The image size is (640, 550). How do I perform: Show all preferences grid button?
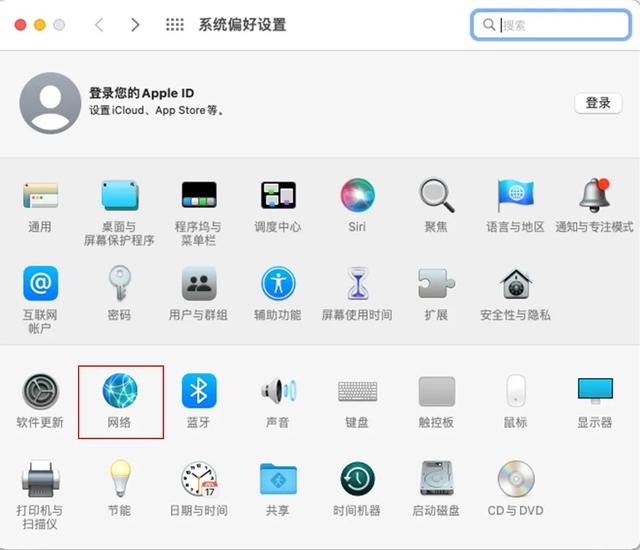click(x=175, y=25)
